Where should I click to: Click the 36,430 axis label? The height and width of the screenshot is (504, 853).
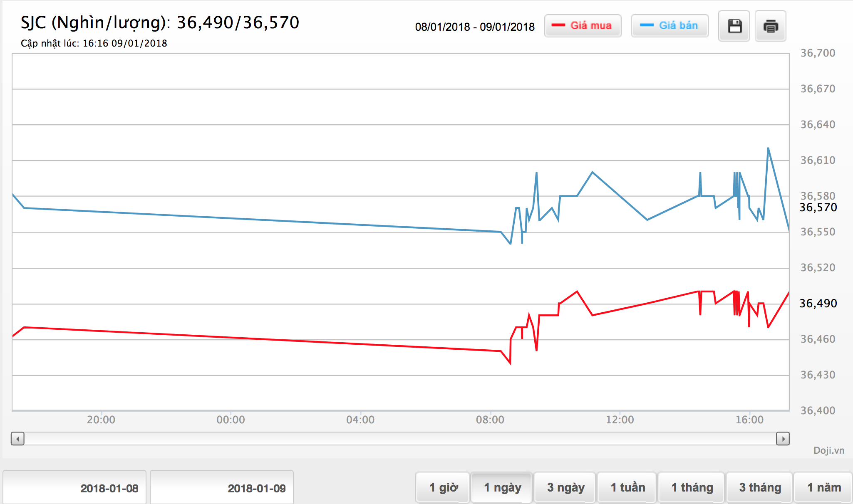[818, 375]
